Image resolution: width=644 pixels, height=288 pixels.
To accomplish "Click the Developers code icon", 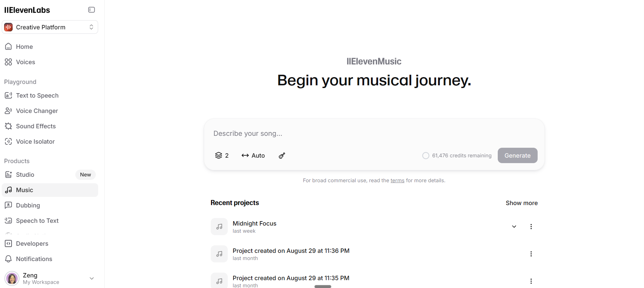I will tap(9, 243).
